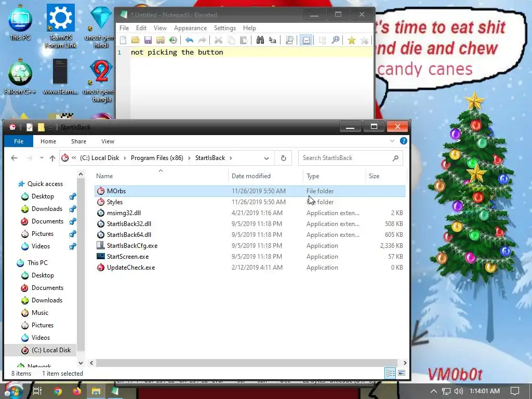Viewport: 532px width, 399px height.
Task: Click the Find binoculars icon in Notepad3
Action: (x=260, y=40)
